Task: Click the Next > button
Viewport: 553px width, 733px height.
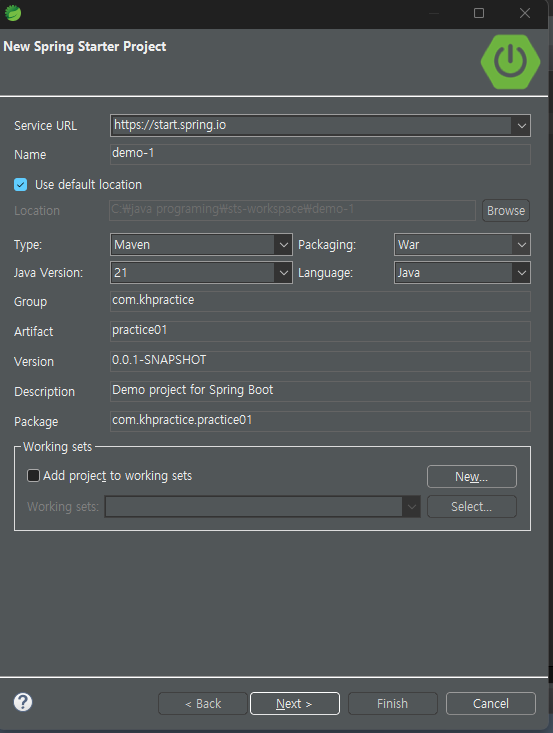Action: click(x=295, y=704)
